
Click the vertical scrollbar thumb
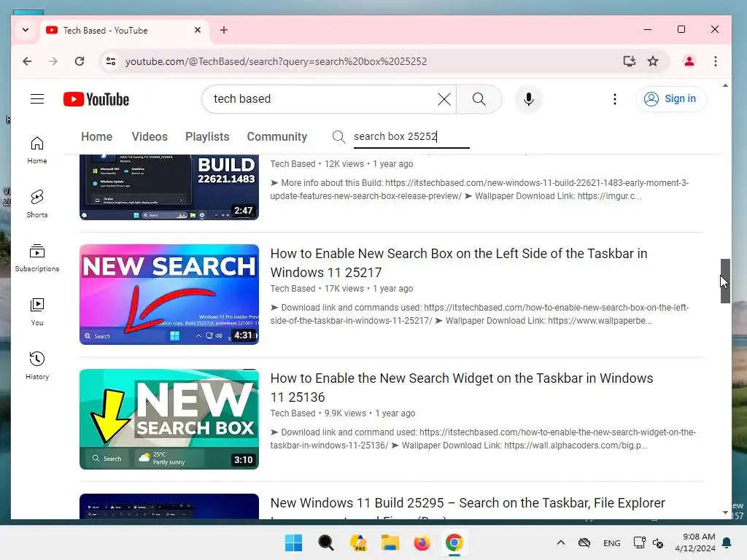(x=725, y=281)
